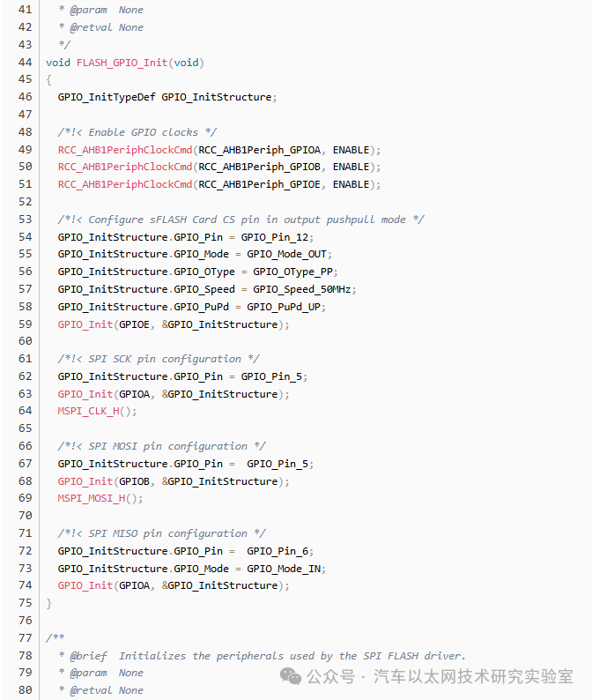Click GPIO_OType_PP value on line 56
Screen dimensions: 592x700
[293, 272]
